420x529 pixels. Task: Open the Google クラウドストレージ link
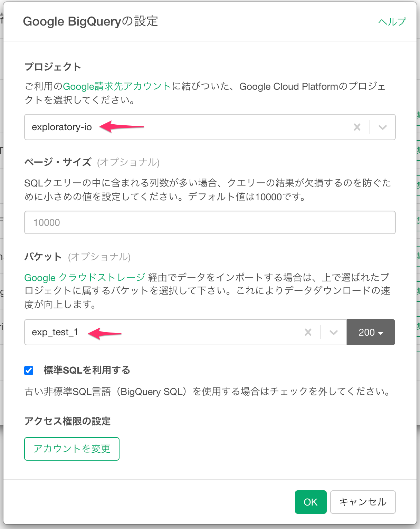tap(85, 278)
